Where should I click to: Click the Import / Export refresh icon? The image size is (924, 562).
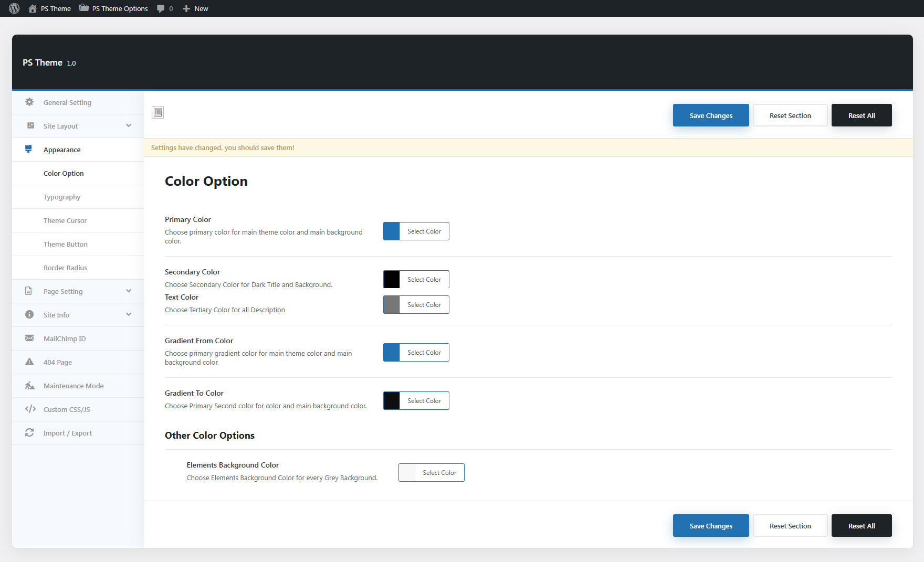[x=29, y=433]
